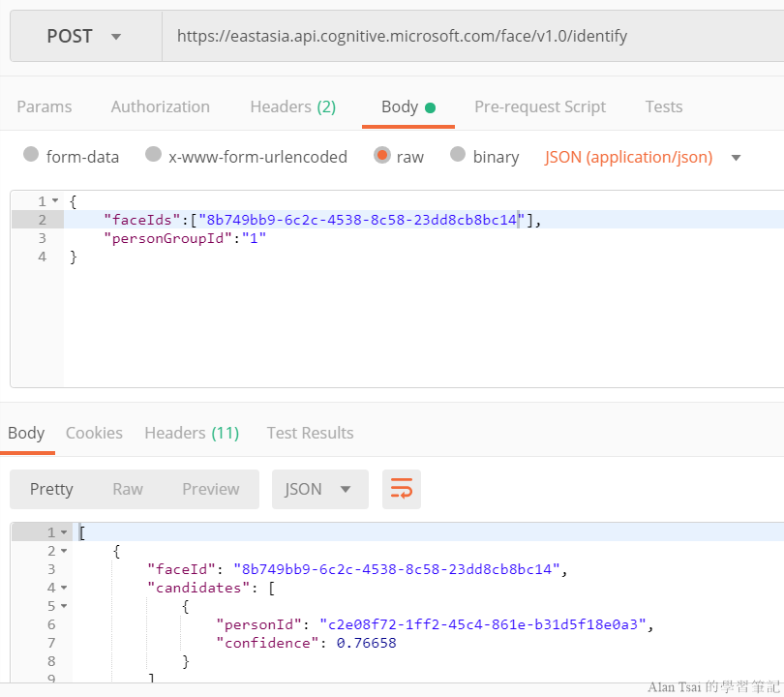Open the Test Results tab
Viewport: 784px width, 697px height.
coord(310,433)
